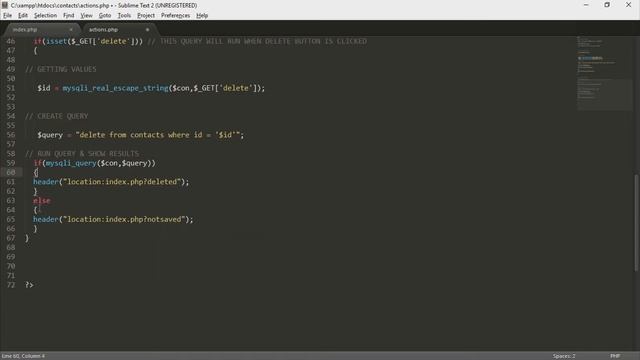
Task: Click line number 46 in the gutter
Action: [11, 41]
